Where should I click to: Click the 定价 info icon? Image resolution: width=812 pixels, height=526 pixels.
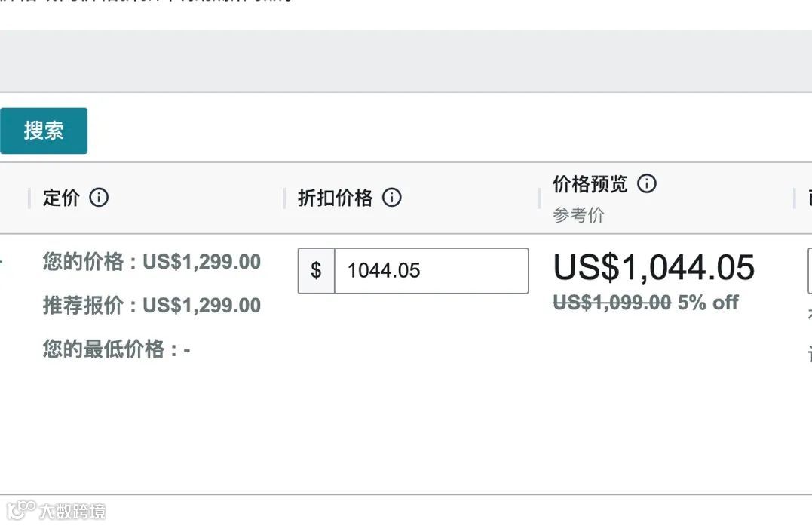(99, 198)
